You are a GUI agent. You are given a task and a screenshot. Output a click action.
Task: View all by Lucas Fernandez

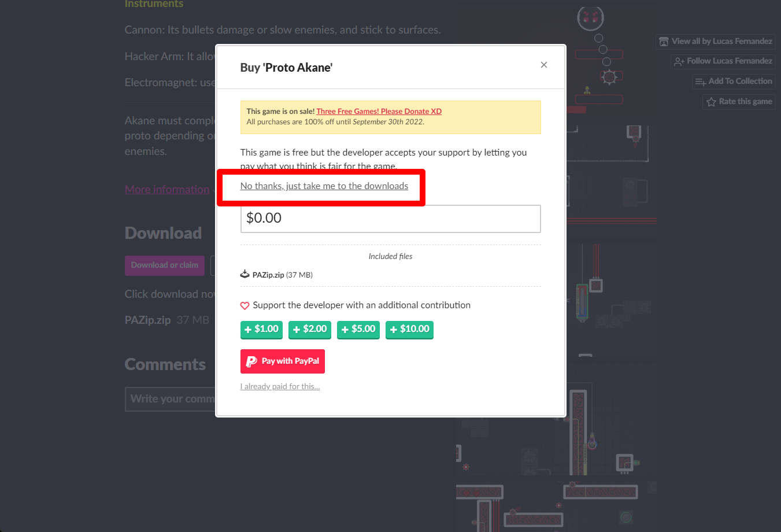(x=716, y=42)
